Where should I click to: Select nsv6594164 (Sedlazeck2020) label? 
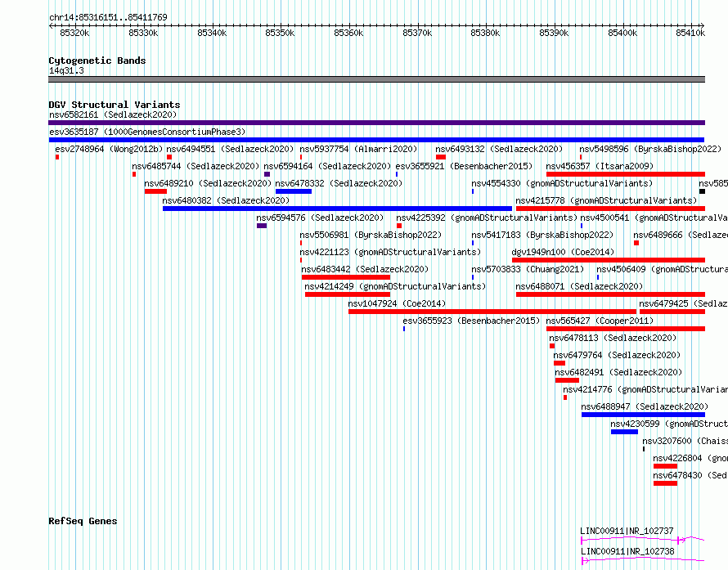(x=327, y=166)
